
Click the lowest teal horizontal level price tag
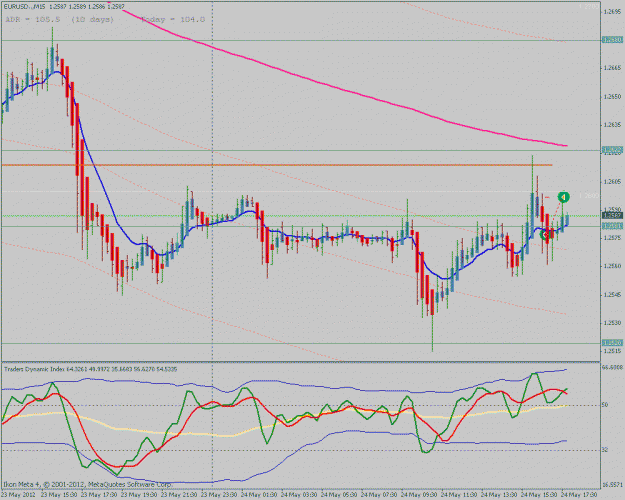click(x=612, y=343)
